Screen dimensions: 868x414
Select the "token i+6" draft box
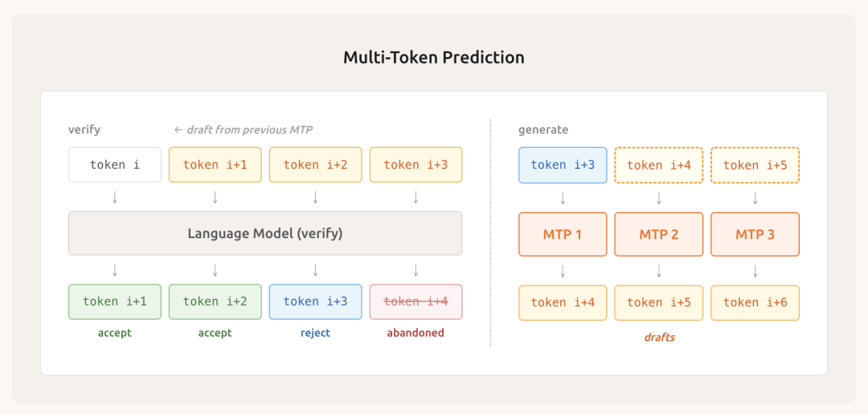(755, 302)
